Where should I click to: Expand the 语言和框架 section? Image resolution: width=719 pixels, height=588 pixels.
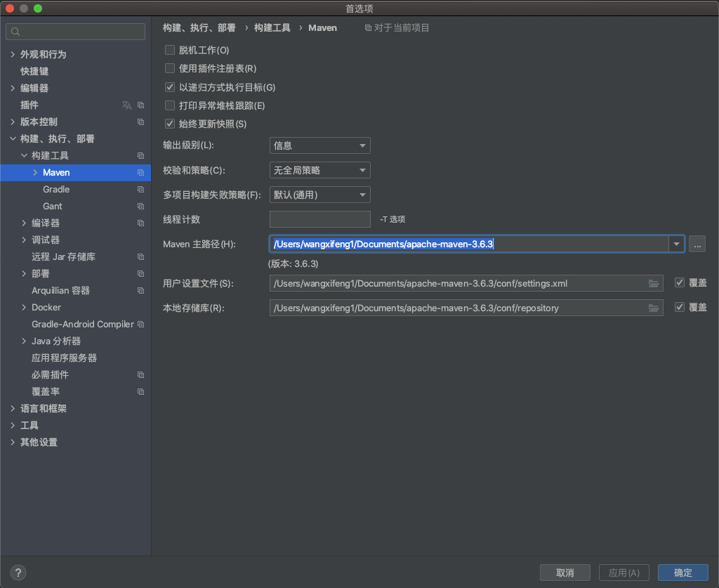13,409
